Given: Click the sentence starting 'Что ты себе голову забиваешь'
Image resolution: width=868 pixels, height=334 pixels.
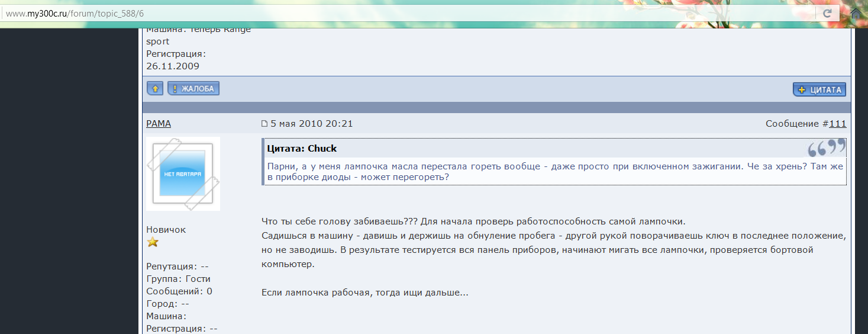Looking at the screenshot, I should coord(473,222).
